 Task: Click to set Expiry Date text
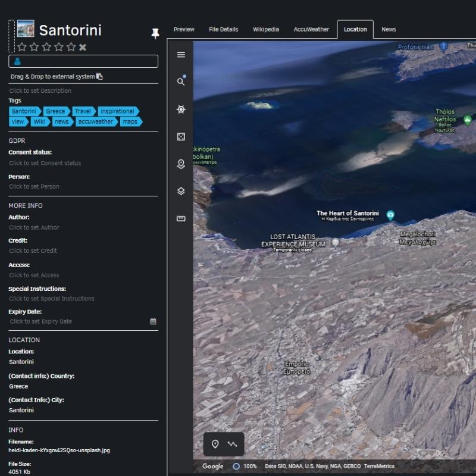coord(41,321)
